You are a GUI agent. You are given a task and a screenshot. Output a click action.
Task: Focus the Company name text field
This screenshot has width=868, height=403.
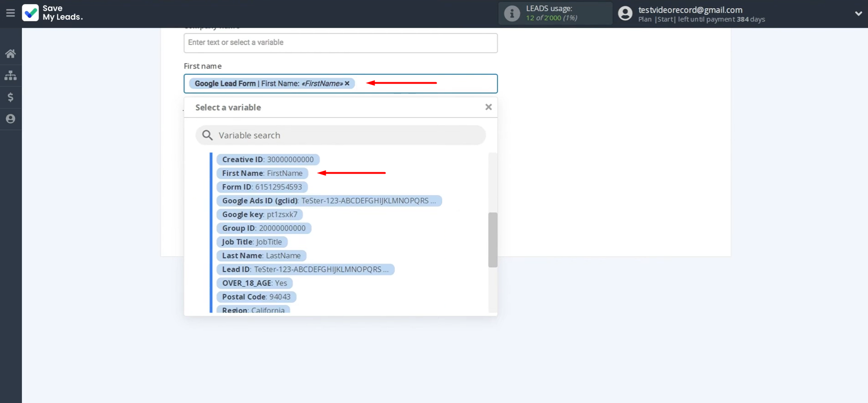click(x=341, y=42)
